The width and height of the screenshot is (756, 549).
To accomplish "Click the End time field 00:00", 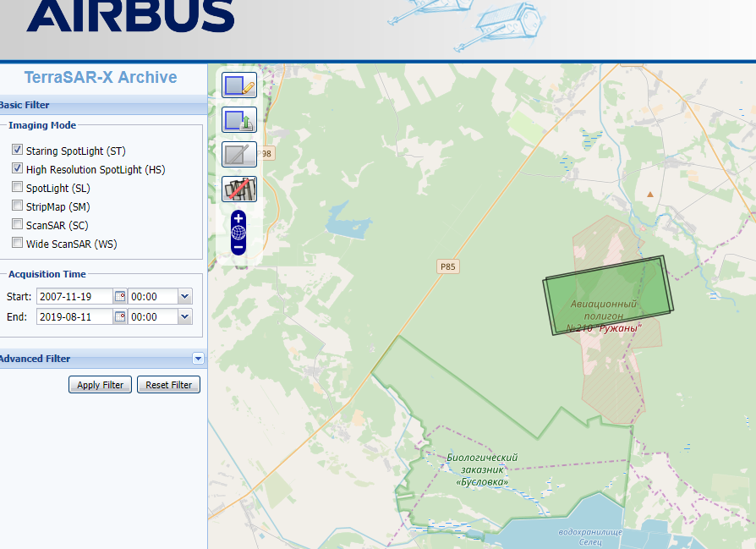I will (153, 316).
